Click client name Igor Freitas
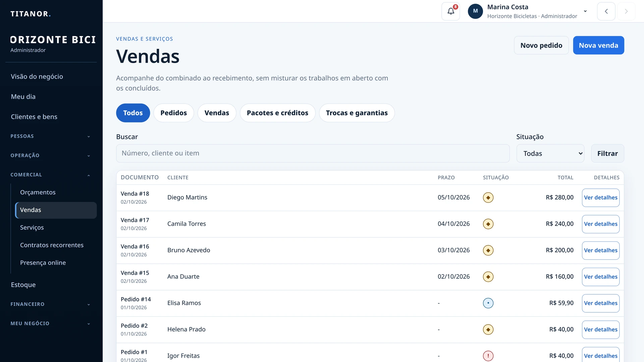644x362 pixels. [x=183, y=356]
